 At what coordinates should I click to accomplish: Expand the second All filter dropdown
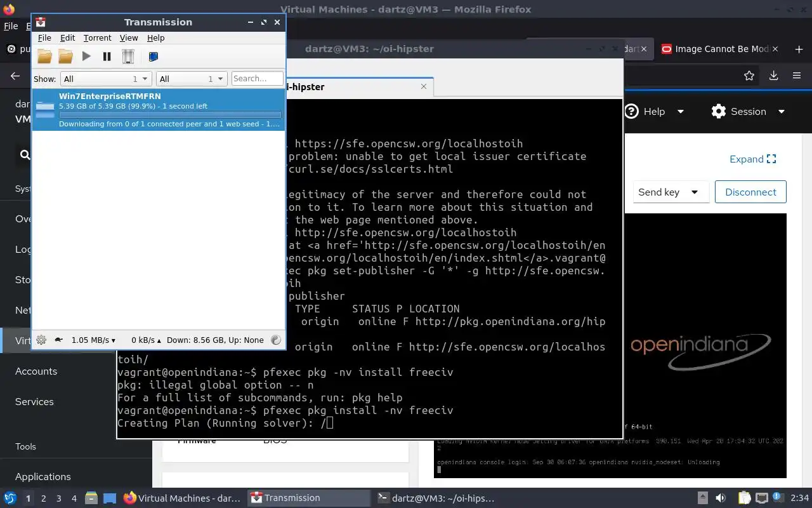click(192, 79)
